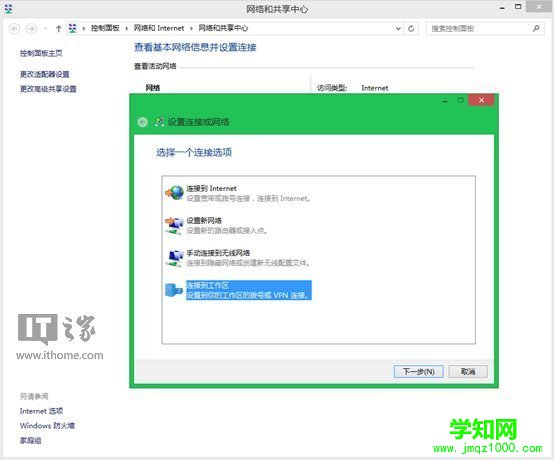
Task: Click the search magnifier icon
Action: pyautogui.click(x=536, y=28)
